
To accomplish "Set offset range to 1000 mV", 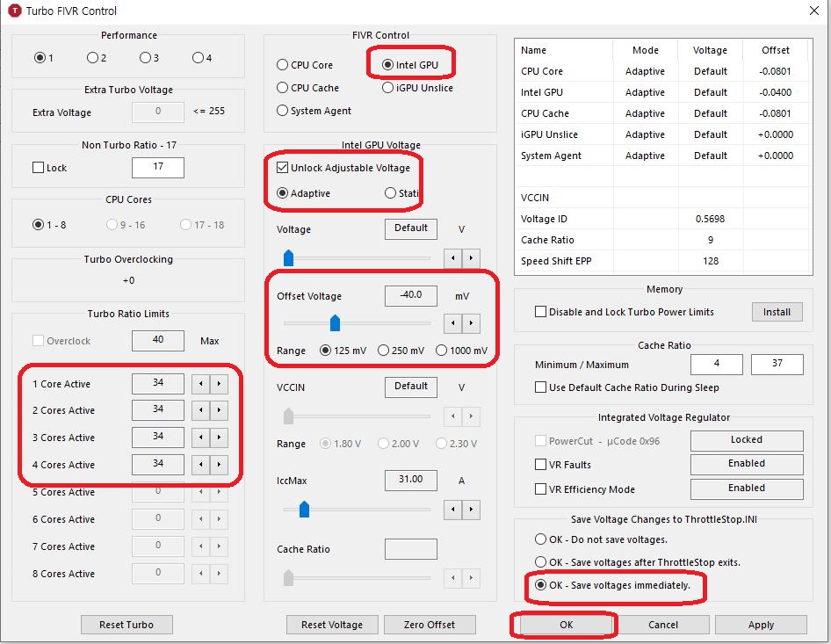I will coord(461,351).
